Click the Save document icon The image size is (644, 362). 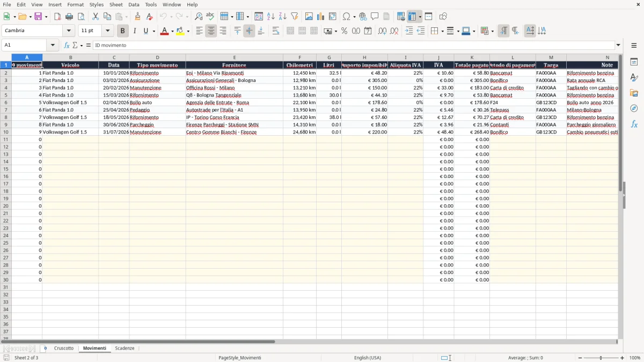coord(38,17)
